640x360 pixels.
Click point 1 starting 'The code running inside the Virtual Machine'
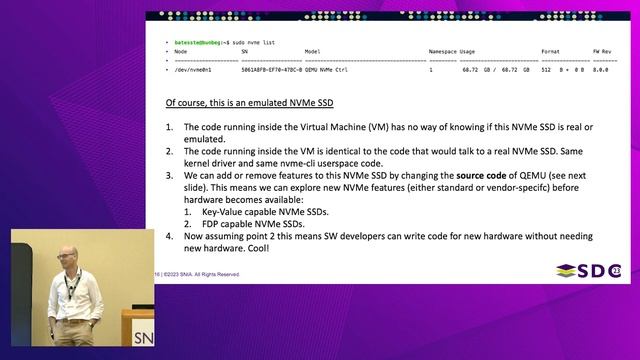[388, 133]
